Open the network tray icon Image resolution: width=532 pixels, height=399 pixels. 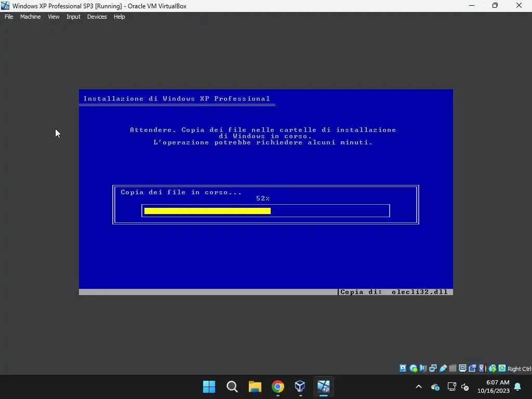pyautogui.click(x=451, y=387)
